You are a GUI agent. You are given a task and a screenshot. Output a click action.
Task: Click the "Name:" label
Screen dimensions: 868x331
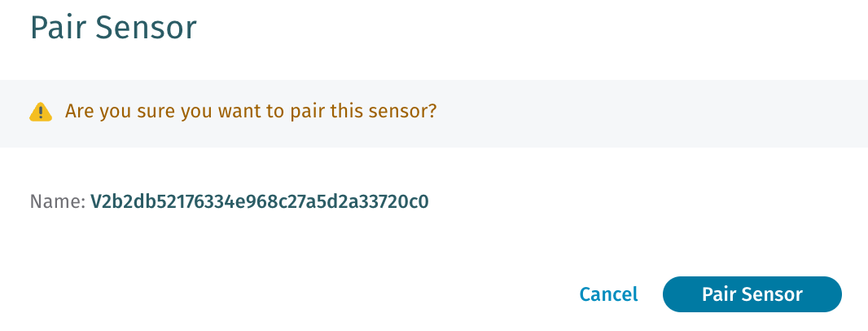[57, 201]
